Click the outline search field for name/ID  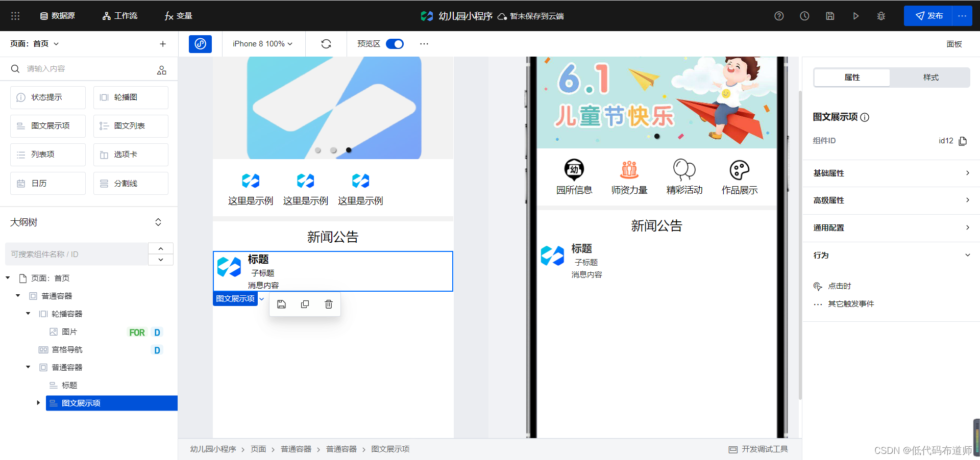tap(77, 254)
